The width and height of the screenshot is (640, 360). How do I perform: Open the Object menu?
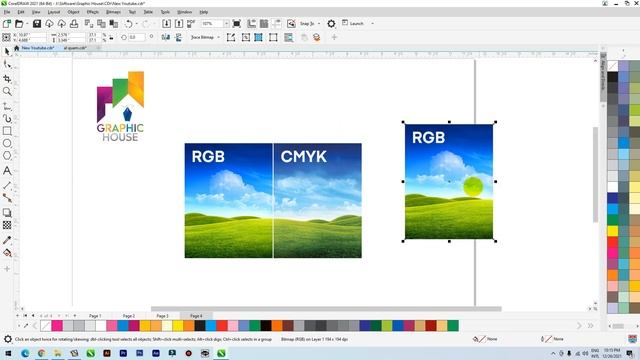pyautogui.click(x=73, y=12)
